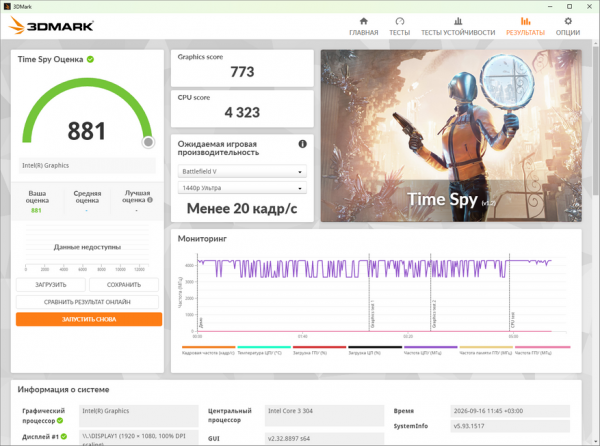The height and width of the screenshot is (446, 600).
Task: Click GUI version v2.32.8897 s64
Action: coord(324,439)
